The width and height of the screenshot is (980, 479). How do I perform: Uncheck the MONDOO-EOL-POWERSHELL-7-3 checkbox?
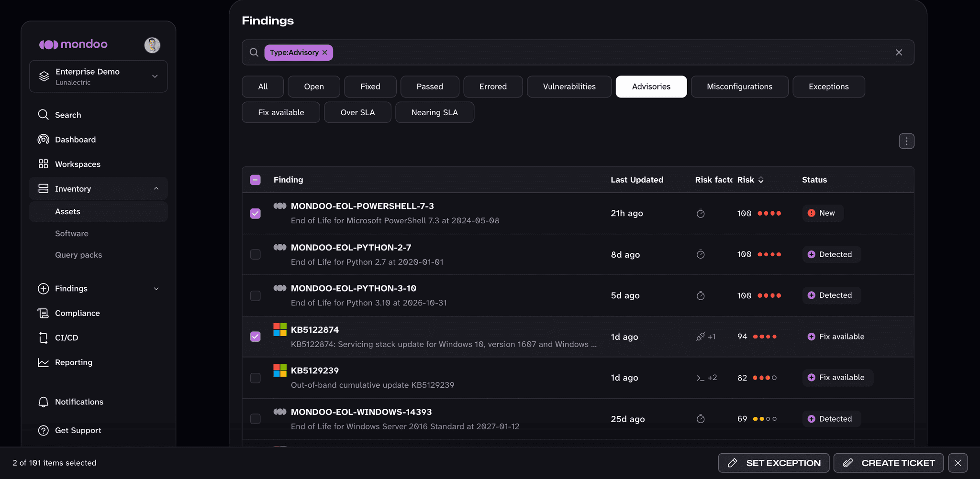[256, 213]
